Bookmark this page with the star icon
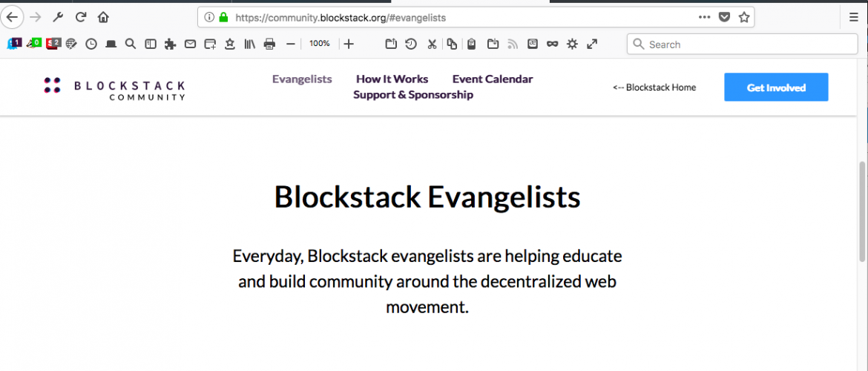The height and width of the screenshot is (371, 868). [744, 17]
